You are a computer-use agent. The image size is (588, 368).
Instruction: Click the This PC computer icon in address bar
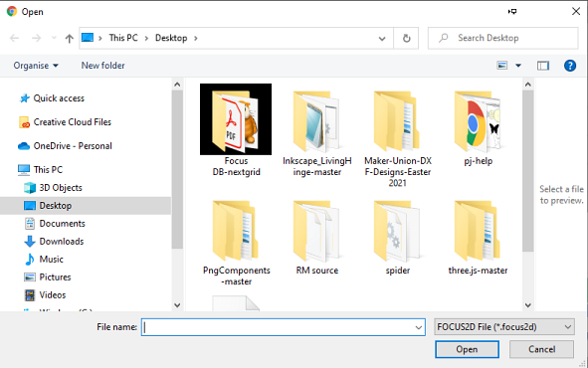tap(88, 38)
